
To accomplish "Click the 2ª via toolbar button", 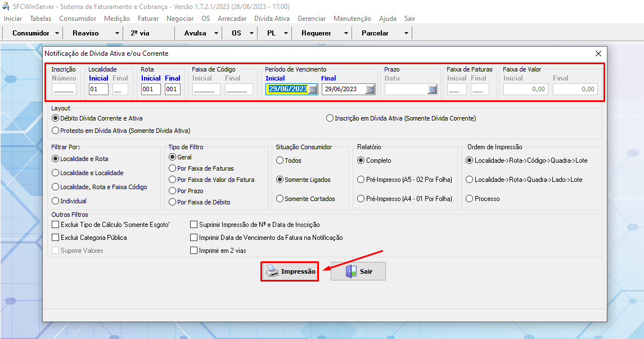I will pos(140,33).
